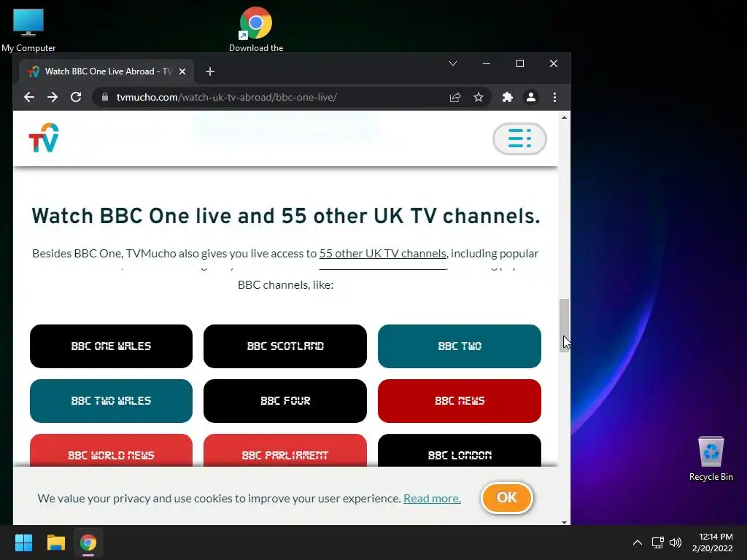Open BBC One Wales channel

point(111,346)
